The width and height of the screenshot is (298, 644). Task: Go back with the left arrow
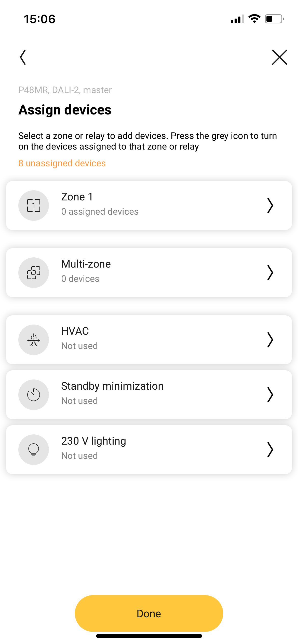(23, 57)
